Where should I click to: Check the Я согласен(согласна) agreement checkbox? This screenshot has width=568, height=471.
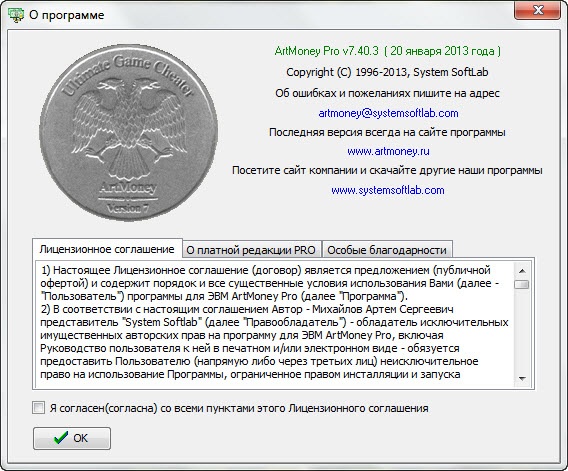[38, 408]
